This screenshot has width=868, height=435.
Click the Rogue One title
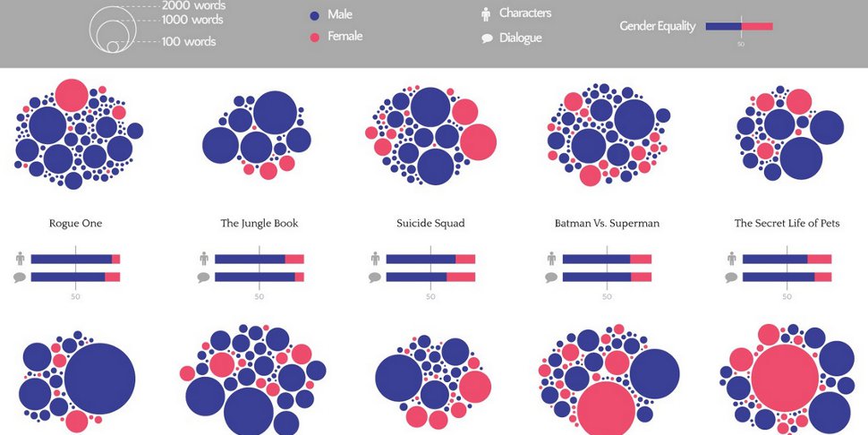click(76, 224)
